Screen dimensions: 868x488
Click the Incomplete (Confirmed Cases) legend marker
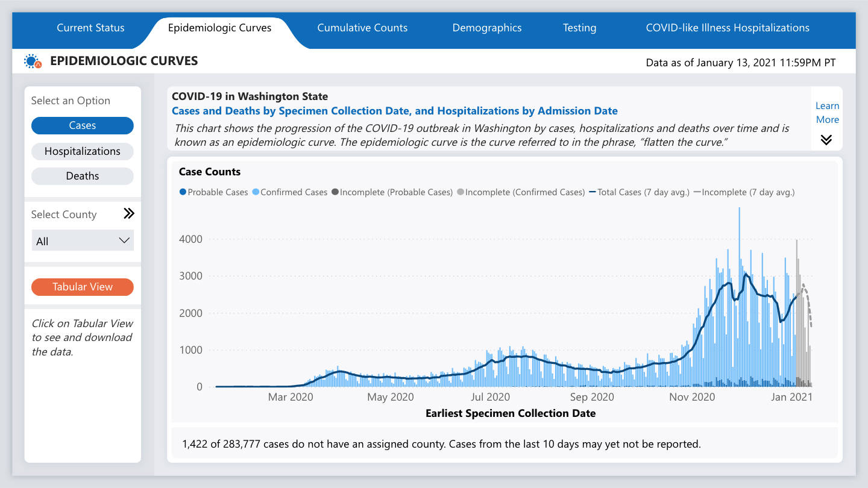[x=459, y=192]
